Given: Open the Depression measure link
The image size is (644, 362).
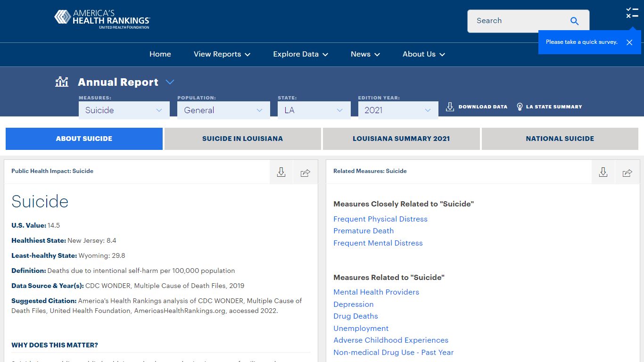Looking at the screenshot, I should (x=354, y=304).
